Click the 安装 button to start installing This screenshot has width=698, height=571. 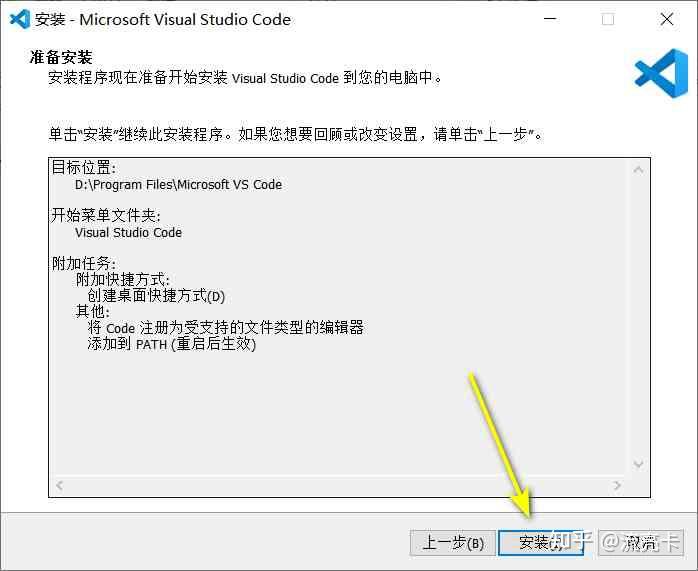540,543
